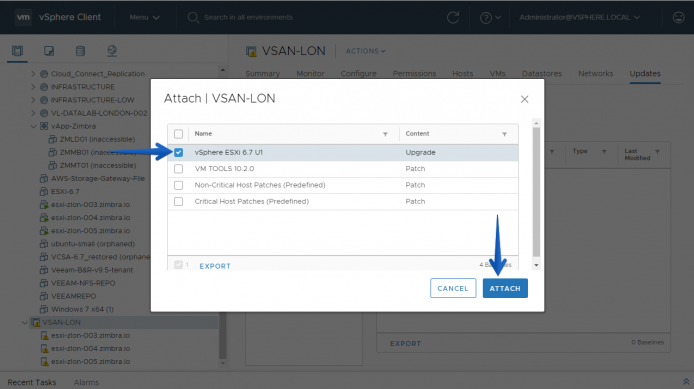694x389 pixels.
Task: Open the Content column filter icon
Action: point(504,134)
